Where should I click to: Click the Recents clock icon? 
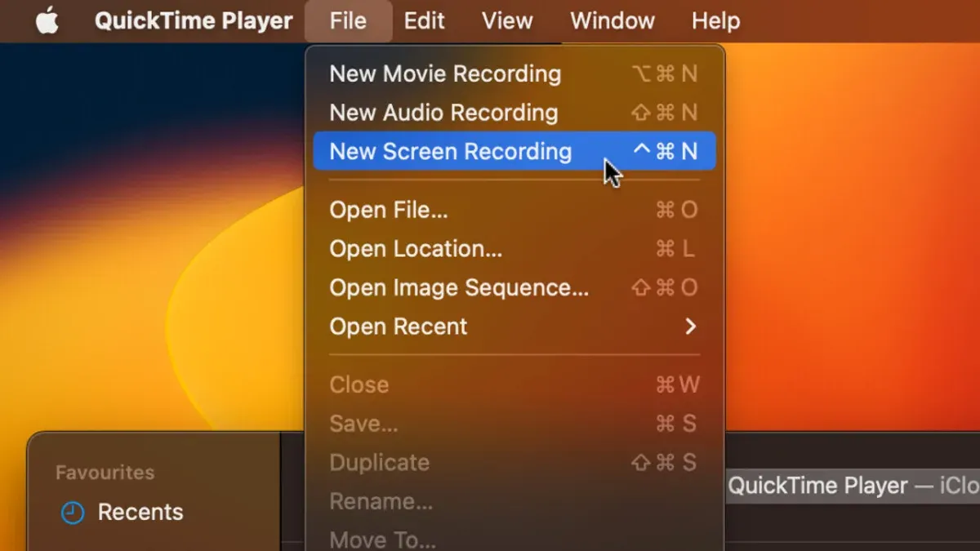73,513
